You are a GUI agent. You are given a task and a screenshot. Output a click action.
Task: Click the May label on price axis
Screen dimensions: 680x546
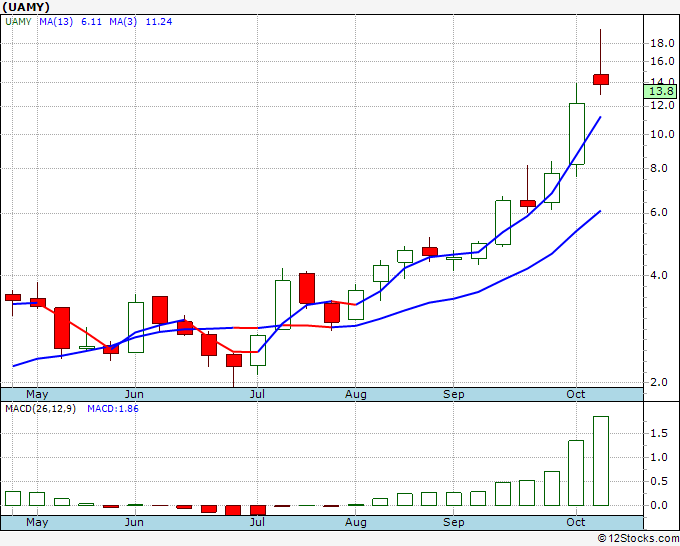point(37,394)
